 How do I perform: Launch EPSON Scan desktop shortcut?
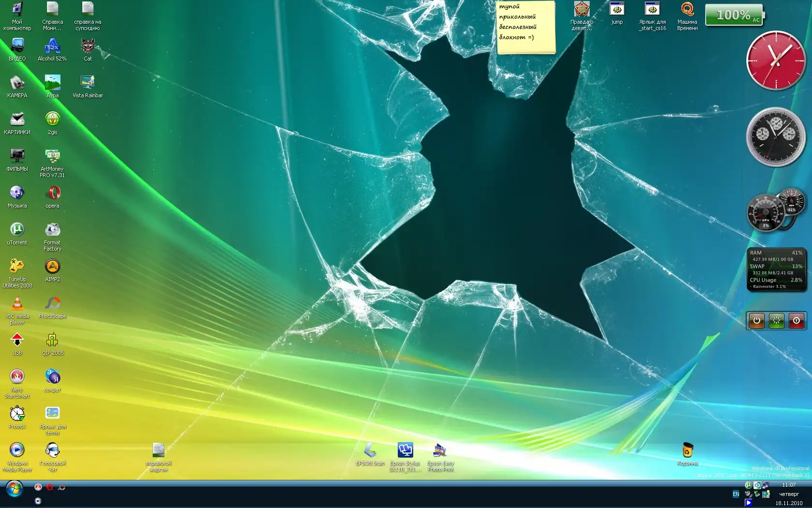pos(370,450)
